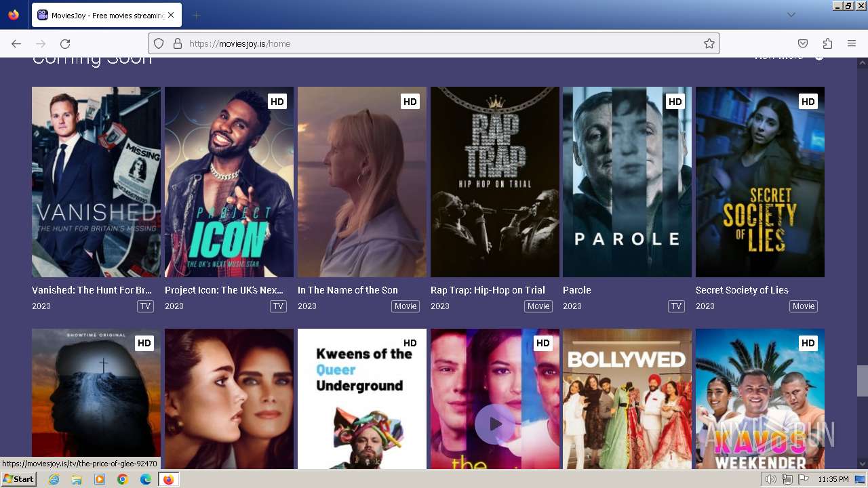Open the Rap Trap poster
Image resolution: width=868 pixels, height=488 pixels.
[x=495, y=182]
